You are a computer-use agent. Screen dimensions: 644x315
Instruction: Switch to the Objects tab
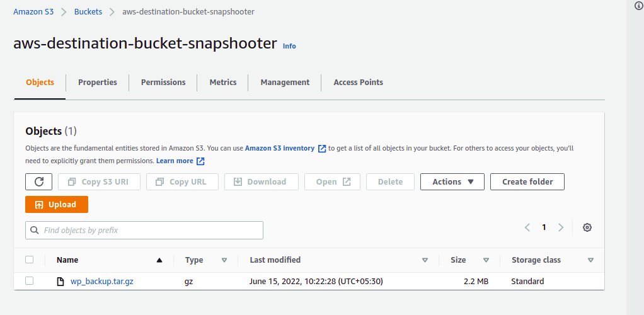pos(40,82)
